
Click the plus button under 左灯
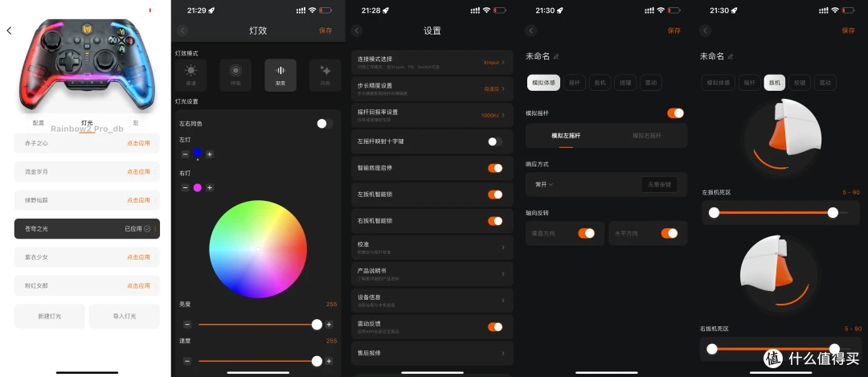coord(210,154)
